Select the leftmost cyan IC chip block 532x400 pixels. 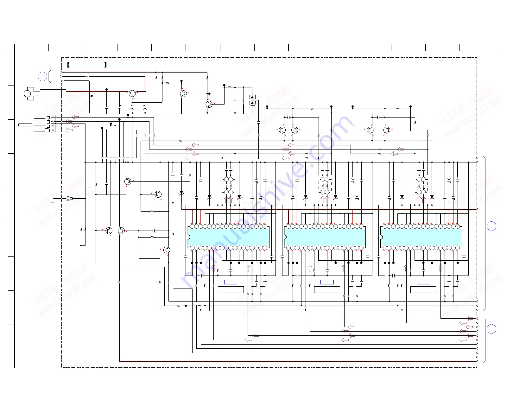click(229, 237)
